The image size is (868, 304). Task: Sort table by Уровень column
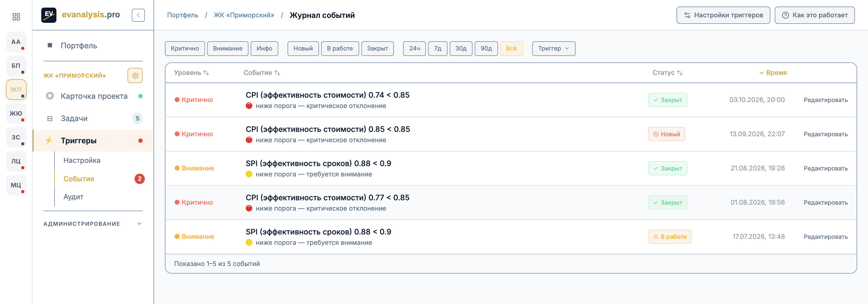[192, 73]
